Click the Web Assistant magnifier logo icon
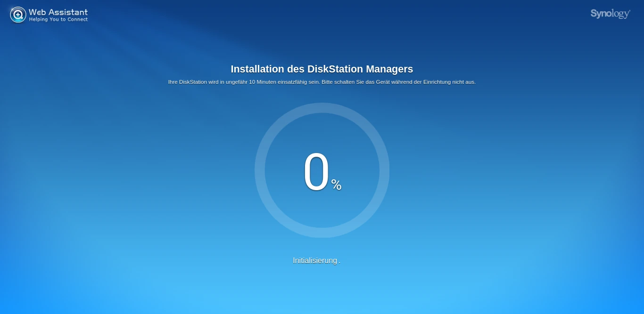This screenshot has width=644, height=314. [x=18, y=15]
